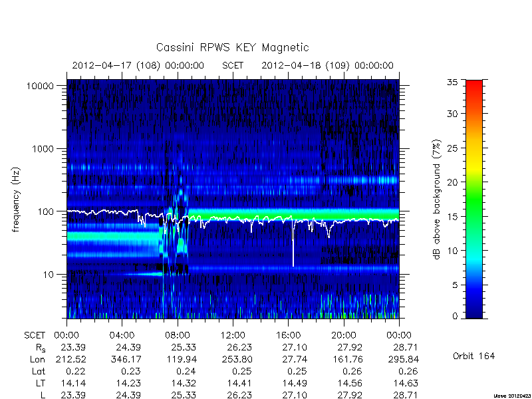
Task: Select the 1000 Hz tick label
Action: point(43,148)
